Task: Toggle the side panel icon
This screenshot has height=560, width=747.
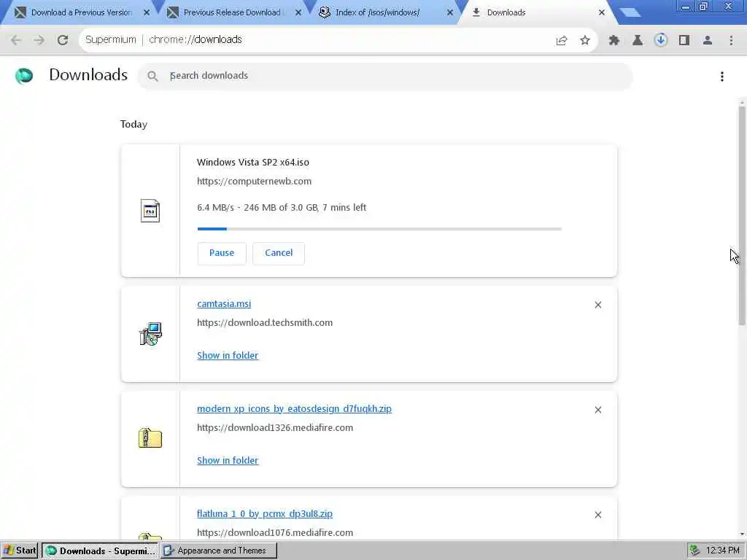Action: 684,41
